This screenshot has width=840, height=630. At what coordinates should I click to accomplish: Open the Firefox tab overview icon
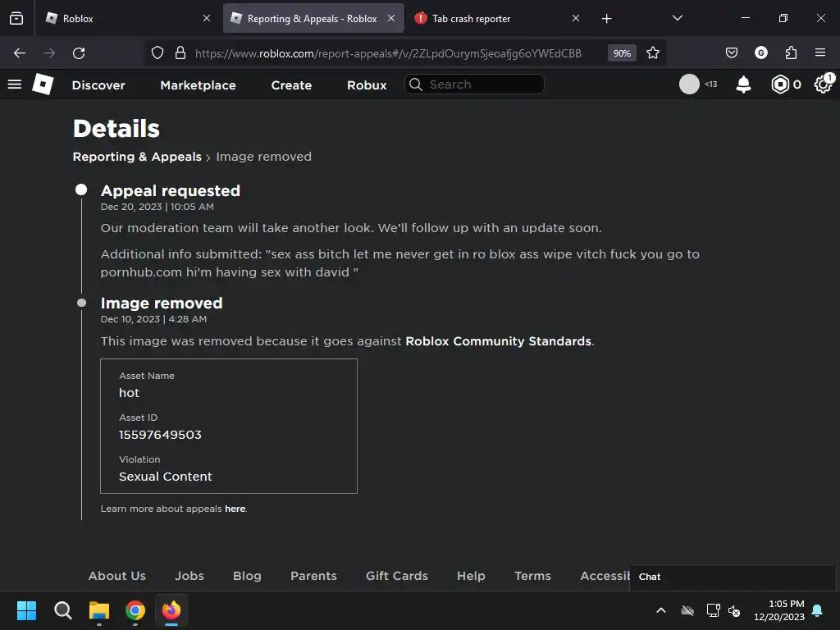point(16,18)
